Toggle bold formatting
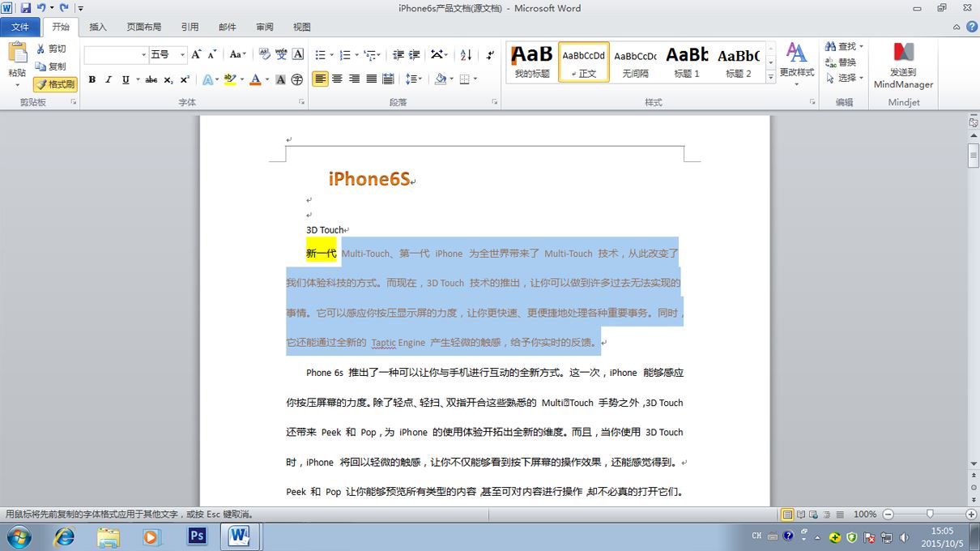The image size is (980, 551). [92, 79]
